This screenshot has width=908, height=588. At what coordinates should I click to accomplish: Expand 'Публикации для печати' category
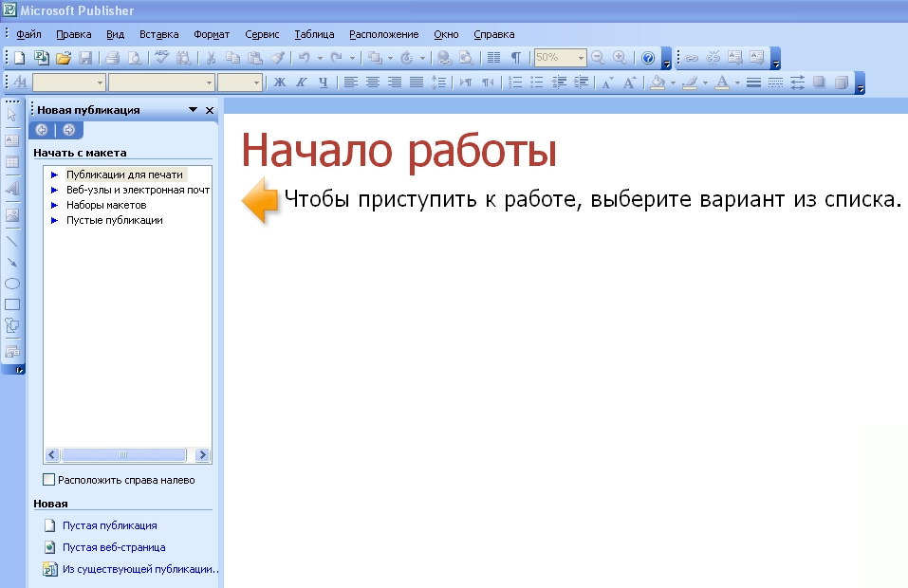(x=54, y=175)
